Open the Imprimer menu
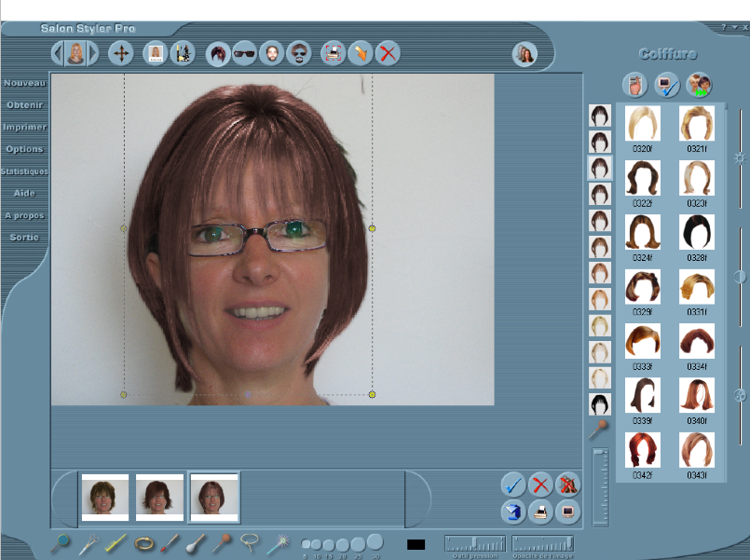This screenshot has width=750, height=560. [24, 128]
